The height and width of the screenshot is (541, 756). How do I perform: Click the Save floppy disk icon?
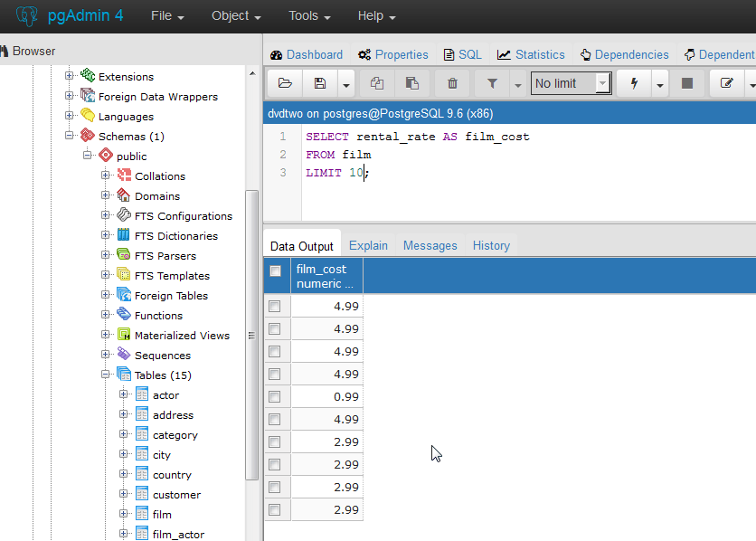(319, 83)
